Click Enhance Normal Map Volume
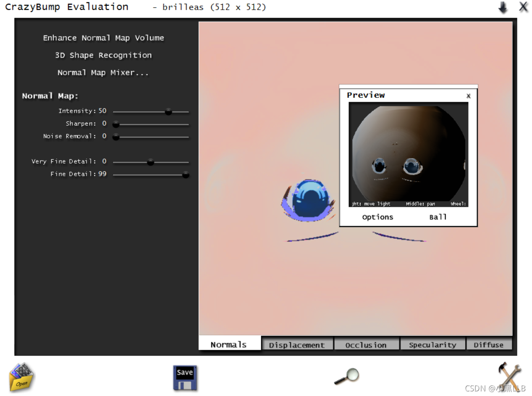This screenshot has height=396, width=532. tap(104, 38)
